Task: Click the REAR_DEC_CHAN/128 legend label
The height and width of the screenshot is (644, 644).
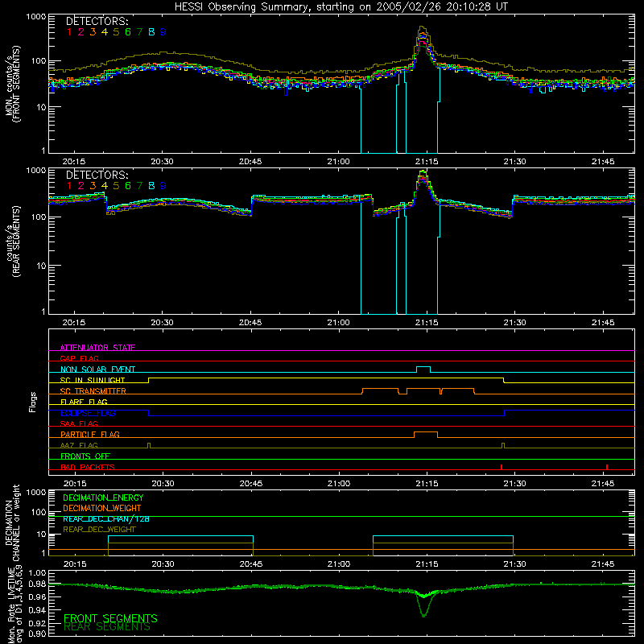Action: (106, 518)
